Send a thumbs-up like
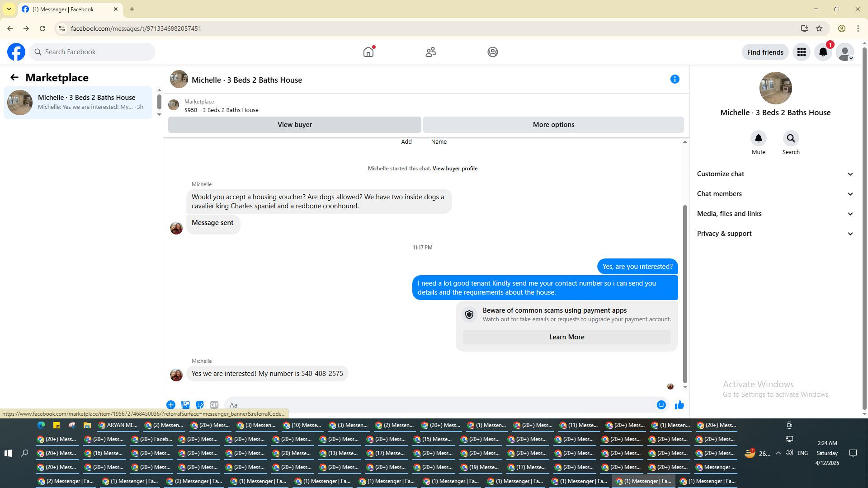Image resolution: width=868 pixels, height=488 pixels. click(x=679, y=405)
